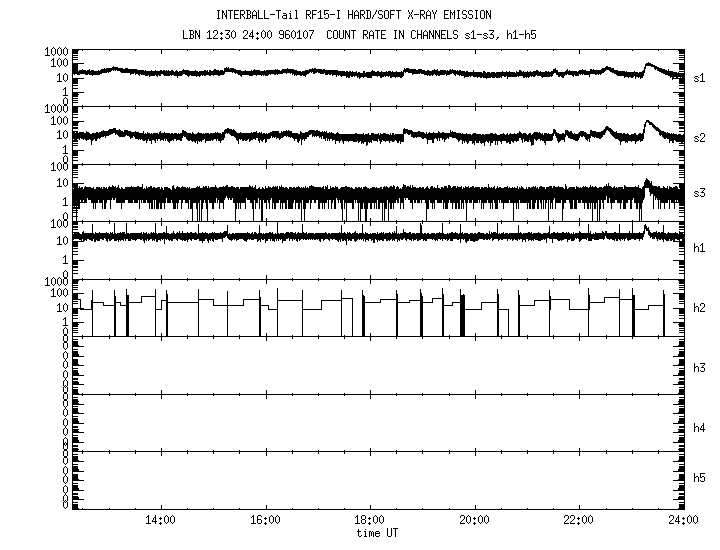Click the 1000 tick label on s1 axis

click(53, 51)
